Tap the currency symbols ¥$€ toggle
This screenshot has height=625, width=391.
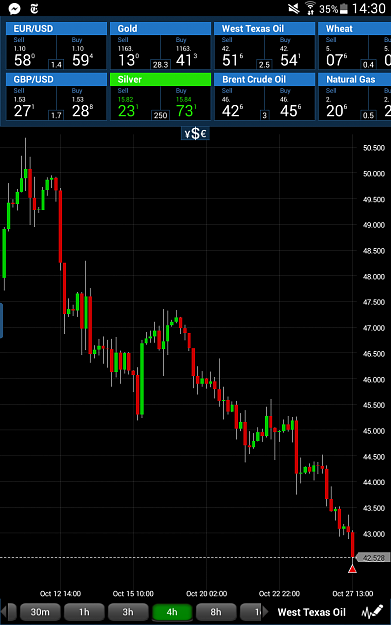[x=195, y=134]
